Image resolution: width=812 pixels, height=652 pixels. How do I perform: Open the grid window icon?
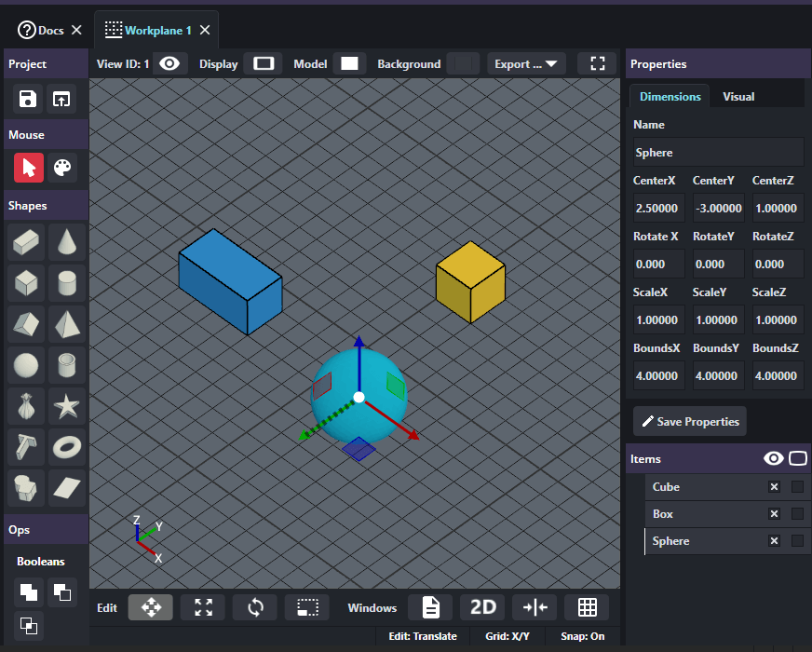coord(587,607)
